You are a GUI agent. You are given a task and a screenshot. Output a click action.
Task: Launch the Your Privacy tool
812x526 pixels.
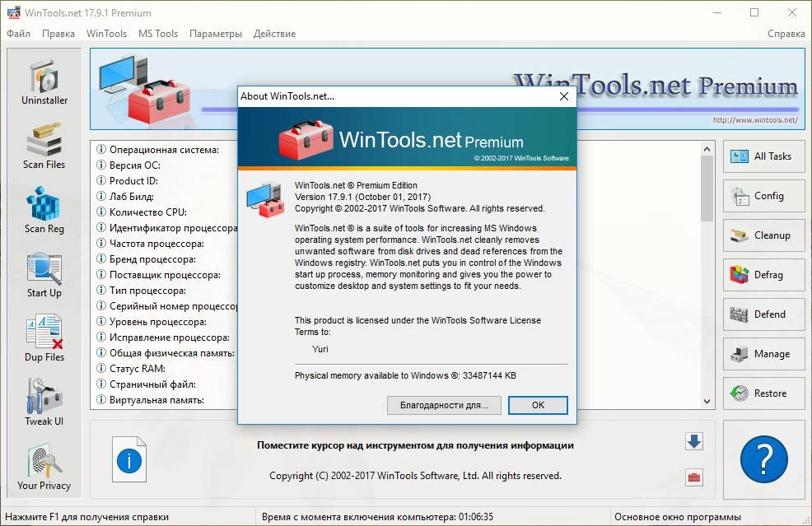pyautogui.click(x=44, y=467)
